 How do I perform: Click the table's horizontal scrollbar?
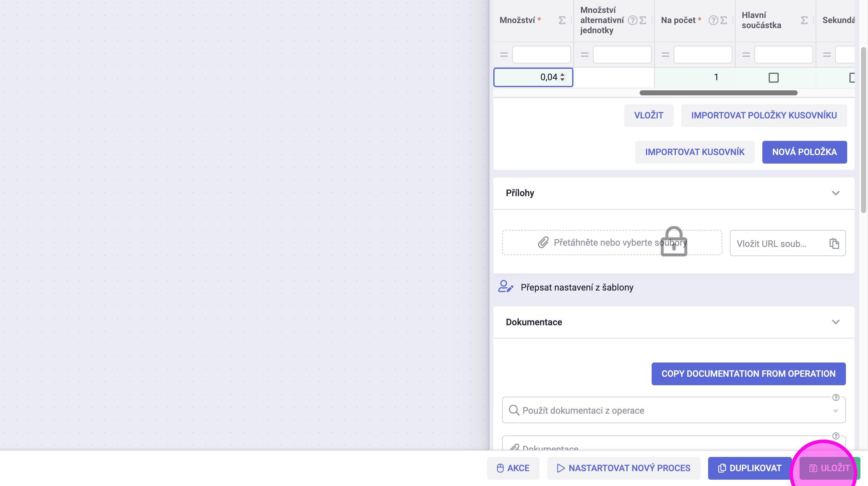(x=718, y=93)
